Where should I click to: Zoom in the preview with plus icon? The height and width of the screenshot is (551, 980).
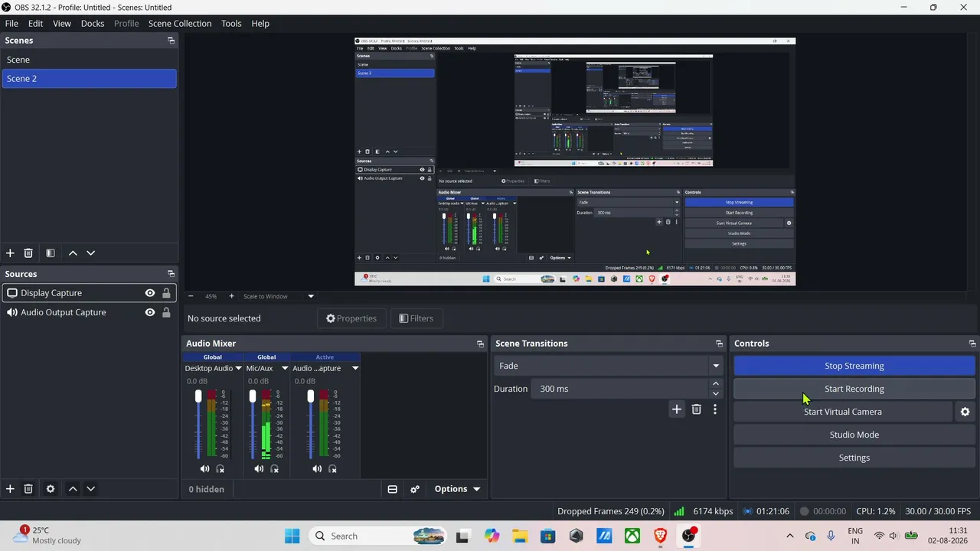pos(232,296)
